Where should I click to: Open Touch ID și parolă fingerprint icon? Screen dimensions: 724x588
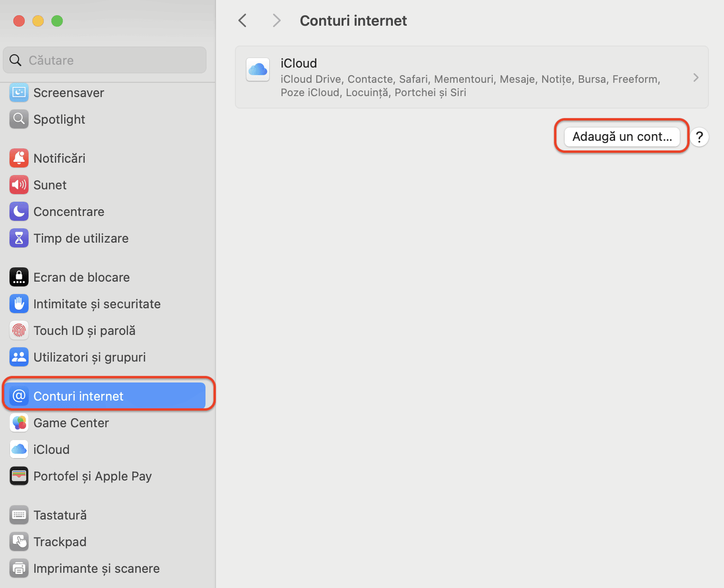(x=19, y=331)
